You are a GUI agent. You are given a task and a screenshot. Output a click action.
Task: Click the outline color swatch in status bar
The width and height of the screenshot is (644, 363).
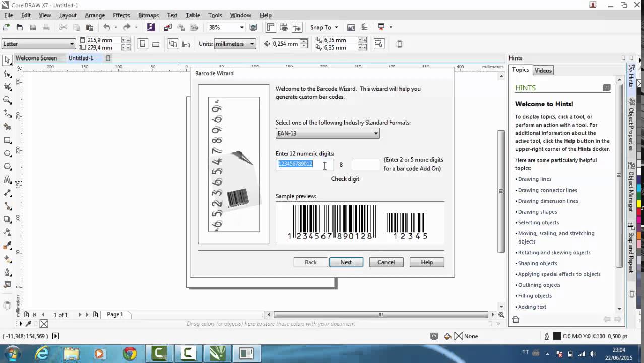[x=557, y=336]
